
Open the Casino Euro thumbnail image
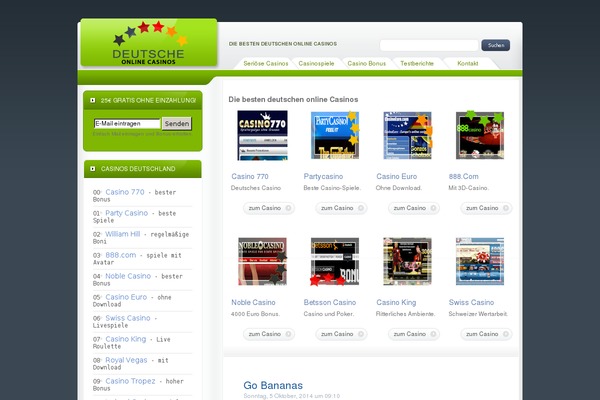(x=408, y=135)
